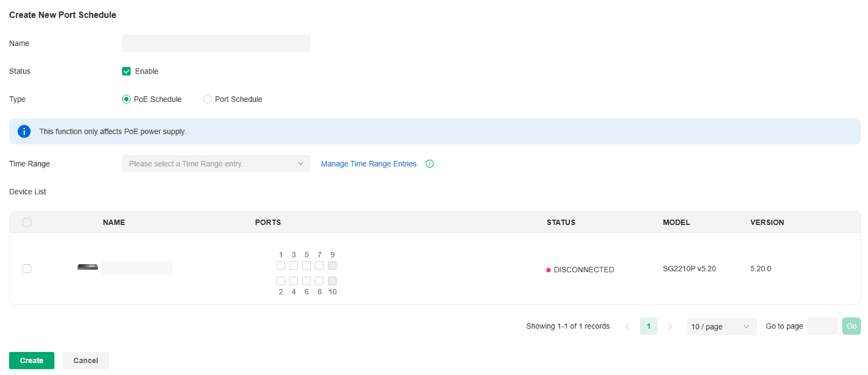The width and height of the screenshot is (868, 375).
Task: Choose the PoE Schedule radio option
Action: point(126,99)
